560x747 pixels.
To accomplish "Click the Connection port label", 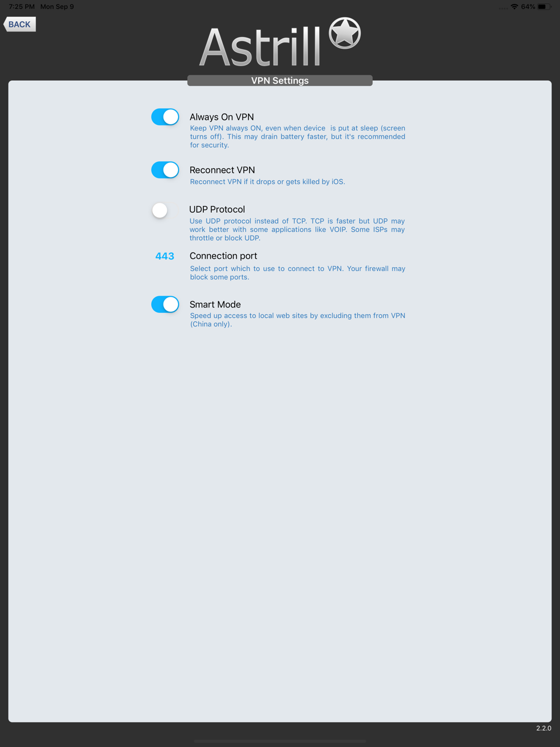I will pyautogui.click(x=223, y=256).
